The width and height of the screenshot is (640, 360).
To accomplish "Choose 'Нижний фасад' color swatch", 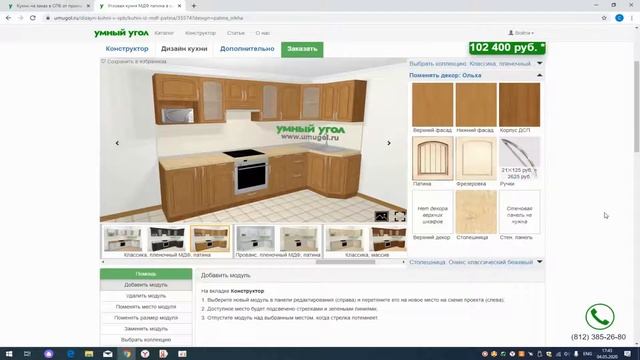I will pos(476,104).
